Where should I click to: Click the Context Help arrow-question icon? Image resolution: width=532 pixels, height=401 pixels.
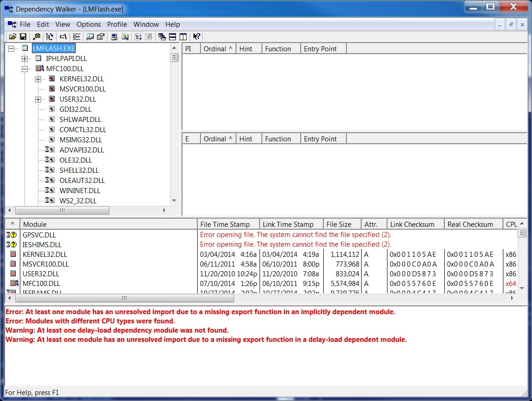point(196,36)
